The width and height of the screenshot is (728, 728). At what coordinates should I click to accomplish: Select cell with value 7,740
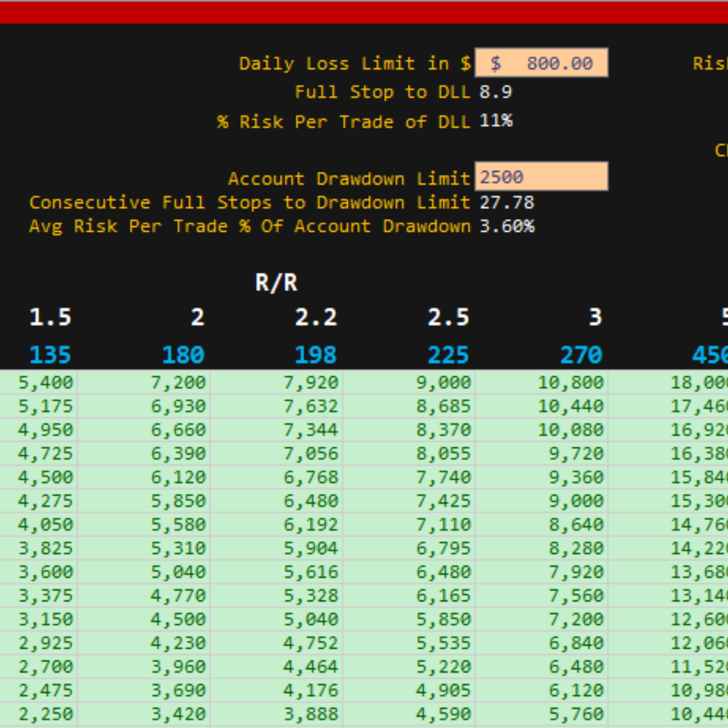(409, 477)
